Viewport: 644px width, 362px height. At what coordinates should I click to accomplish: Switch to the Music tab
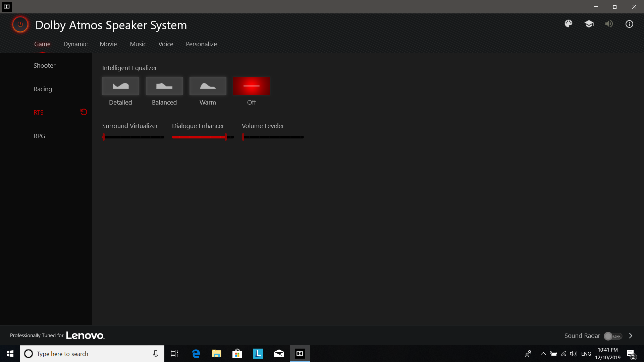point(138,44)
